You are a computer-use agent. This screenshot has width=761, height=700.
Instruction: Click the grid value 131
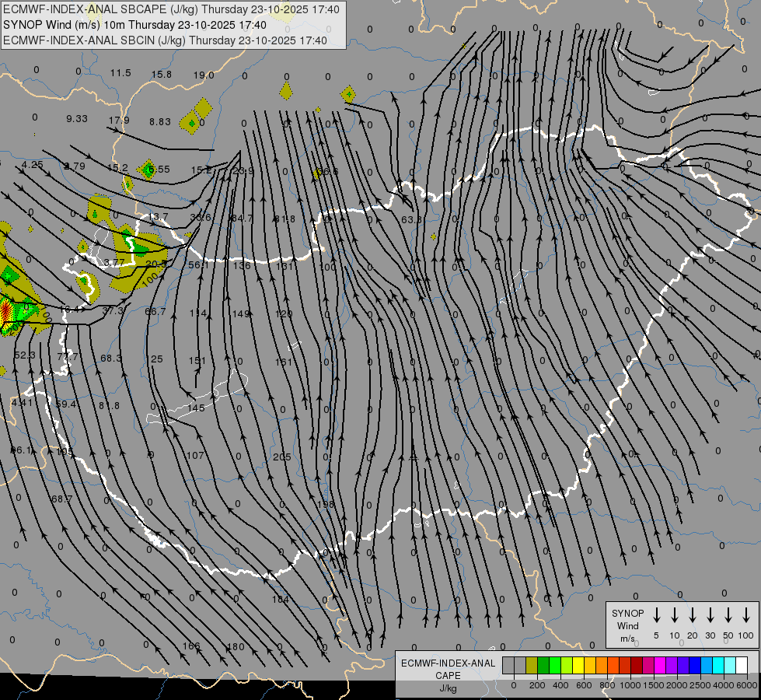285,266
